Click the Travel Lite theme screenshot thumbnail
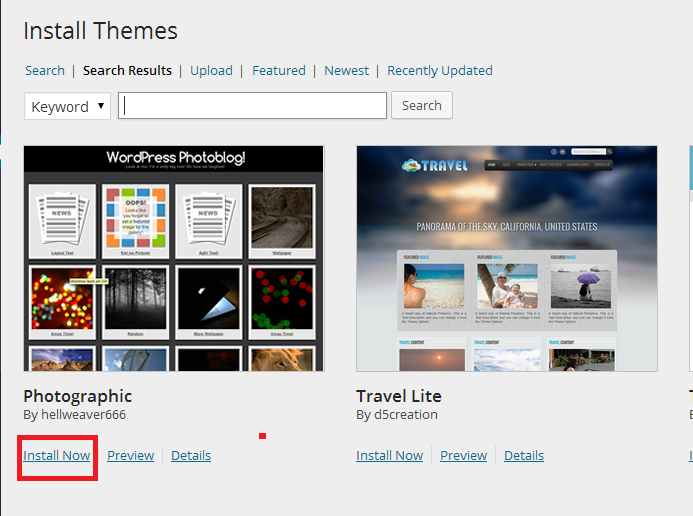Screen dimensions: 693x516 pos(507,258)
